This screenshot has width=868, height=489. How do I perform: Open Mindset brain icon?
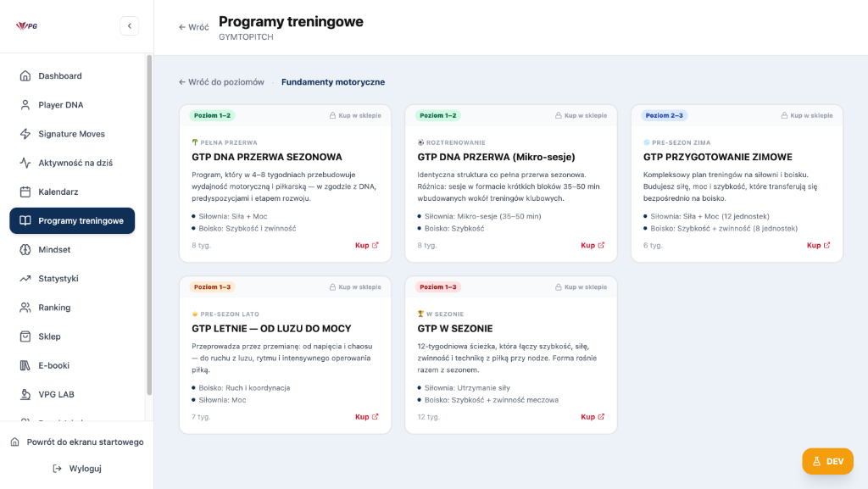tap(25, 249)
